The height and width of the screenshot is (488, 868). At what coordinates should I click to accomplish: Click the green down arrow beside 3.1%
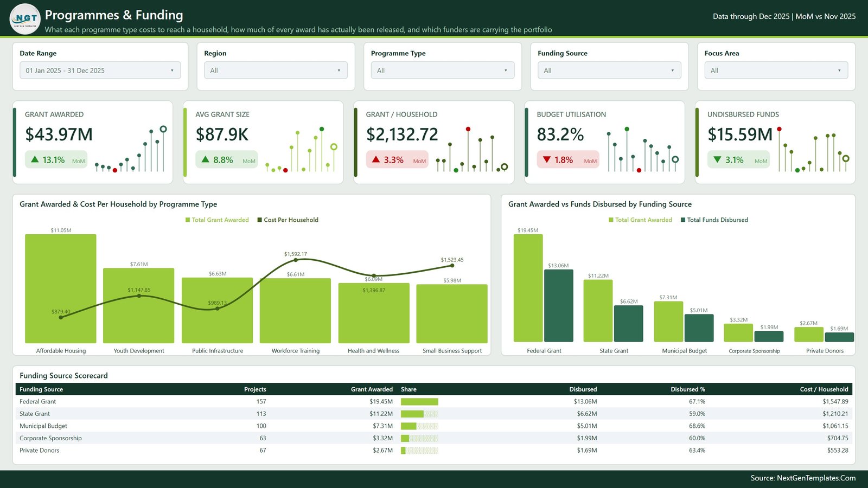pyautogui.click(x=717, y=159)
